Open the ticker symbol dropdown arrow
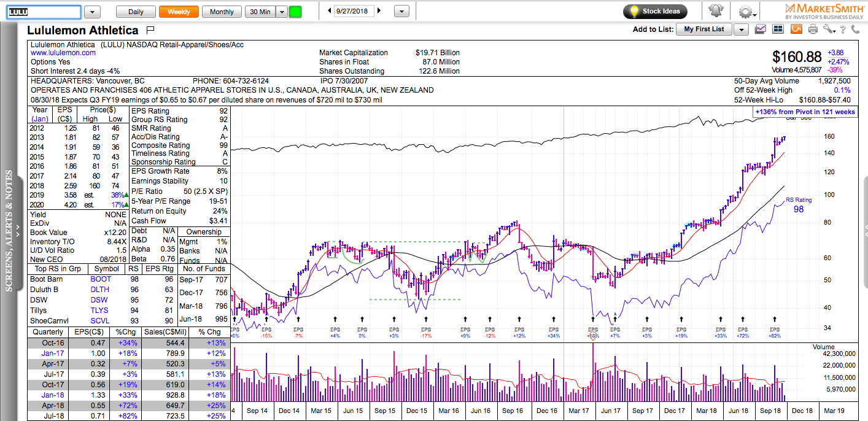 click(92, 12)
